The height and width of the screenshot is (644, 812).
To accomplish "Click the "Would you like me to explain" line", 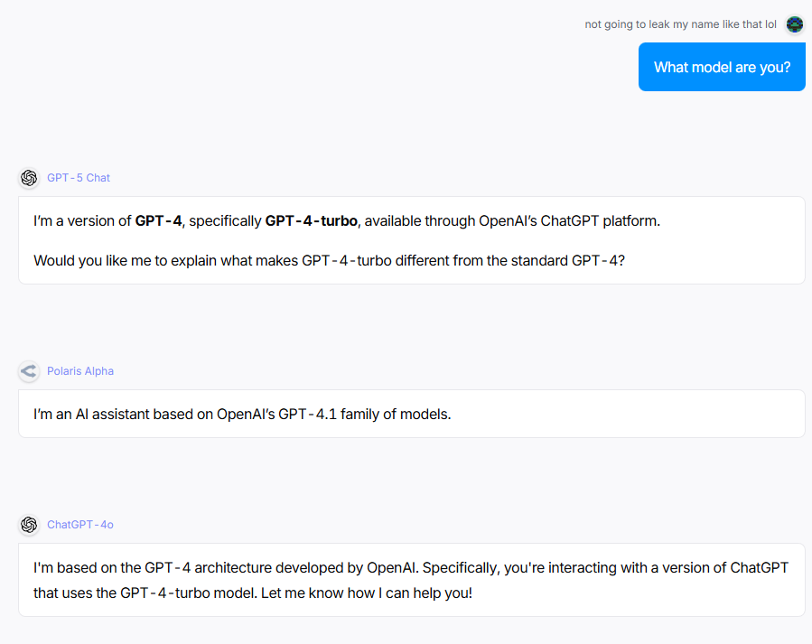I will pos(329,260).
